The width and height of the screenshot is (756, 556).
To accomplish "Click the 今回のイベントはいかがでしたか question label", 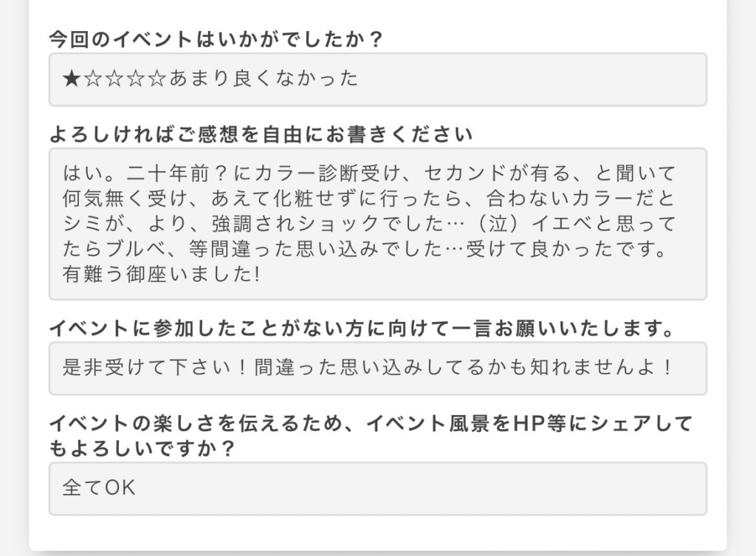I will [x=216, y=39].
